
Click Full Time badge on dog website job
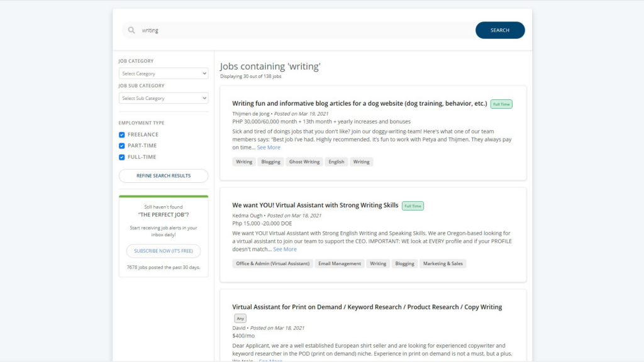click(x=501, y=104)
